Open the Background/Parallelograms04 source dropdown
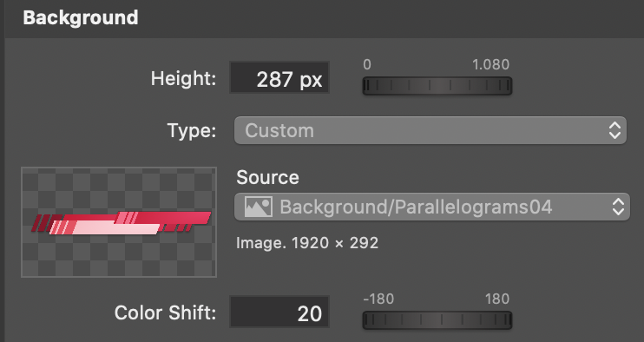Screen dimensions: 644x342 point(432,207)
